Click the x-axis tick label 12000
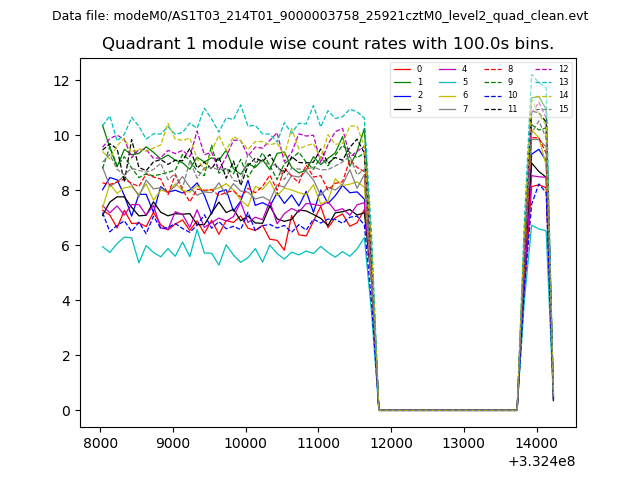 click(x=391, y=441)
